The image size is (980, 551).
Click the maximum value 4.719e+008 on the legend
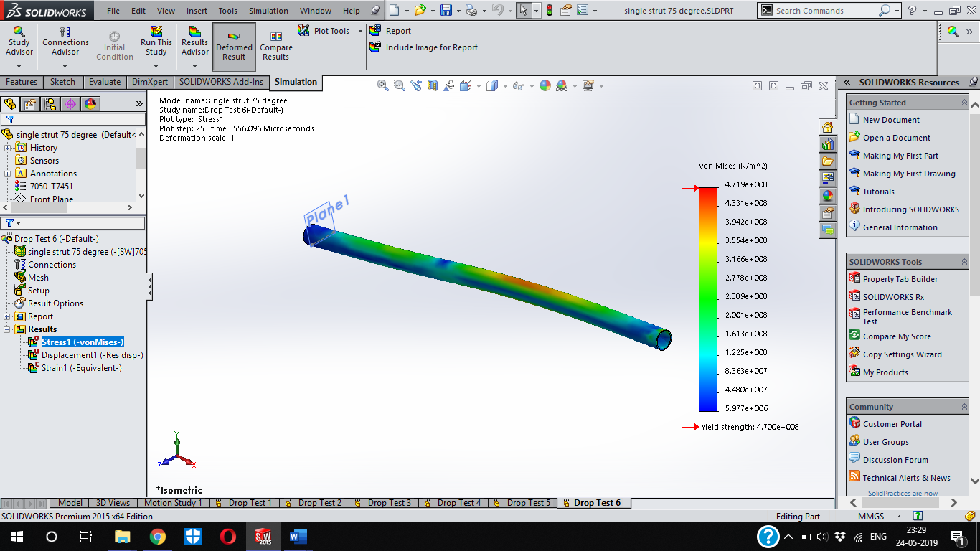[x=745, y=184]
